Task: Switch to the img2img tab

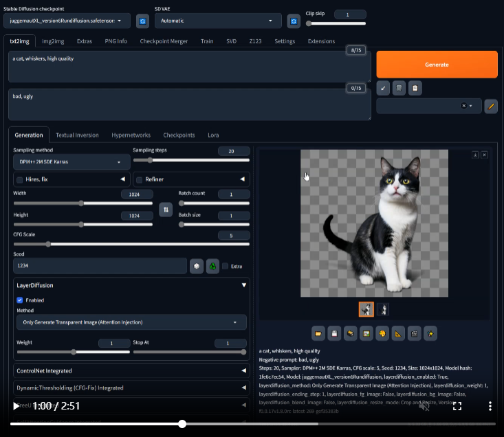Action: (x=53, y=41)
